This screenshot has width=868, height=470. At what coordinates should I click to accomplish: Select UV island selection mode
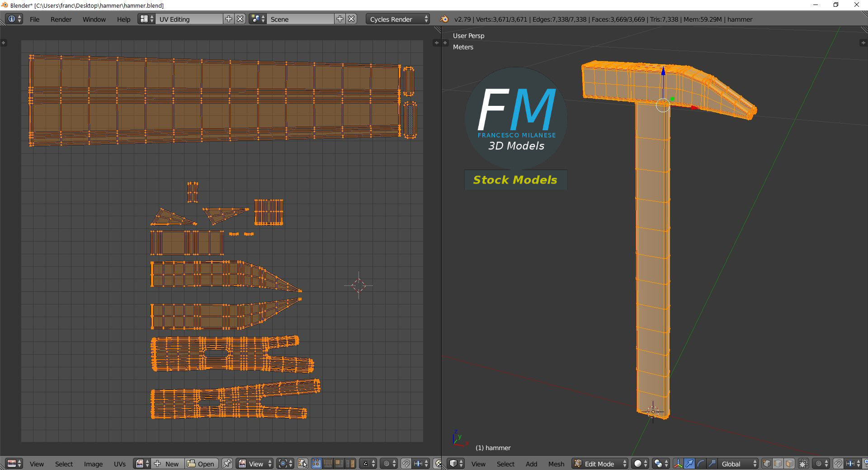[x=351, y=464]
